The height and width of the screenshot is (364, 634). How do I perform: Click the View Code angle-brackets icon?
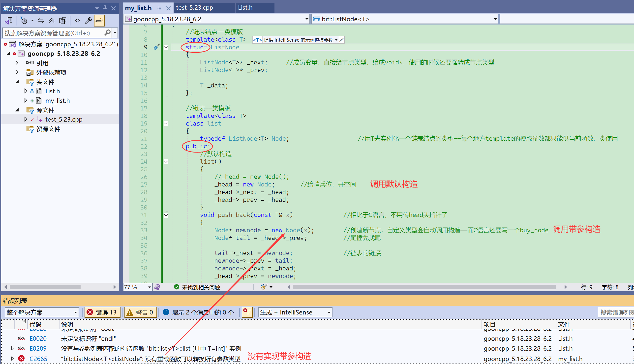click(x=78, y=21)
